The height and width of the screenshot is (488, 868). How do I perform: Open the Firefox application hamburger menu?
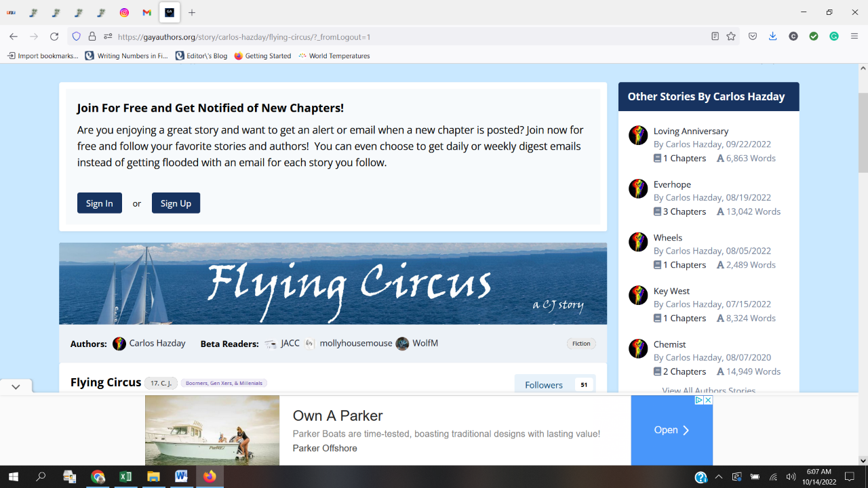(854, 37)
